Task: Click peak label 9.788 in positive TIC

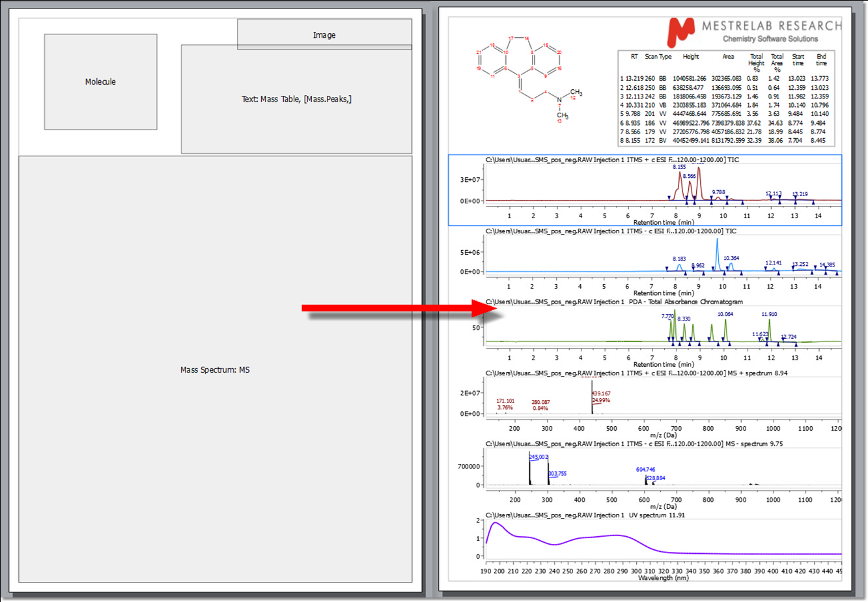Action: [x=718, y=192]
